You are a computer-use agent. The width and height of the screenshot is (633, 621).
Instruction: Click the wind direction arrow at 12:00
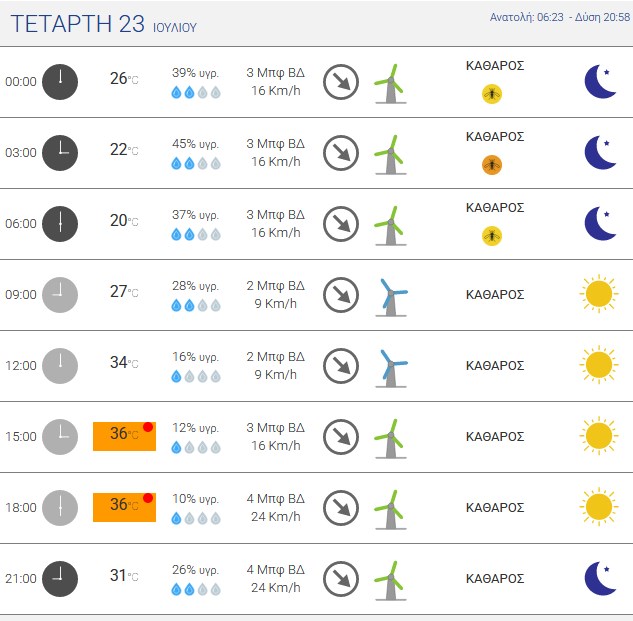click(341, 366)
